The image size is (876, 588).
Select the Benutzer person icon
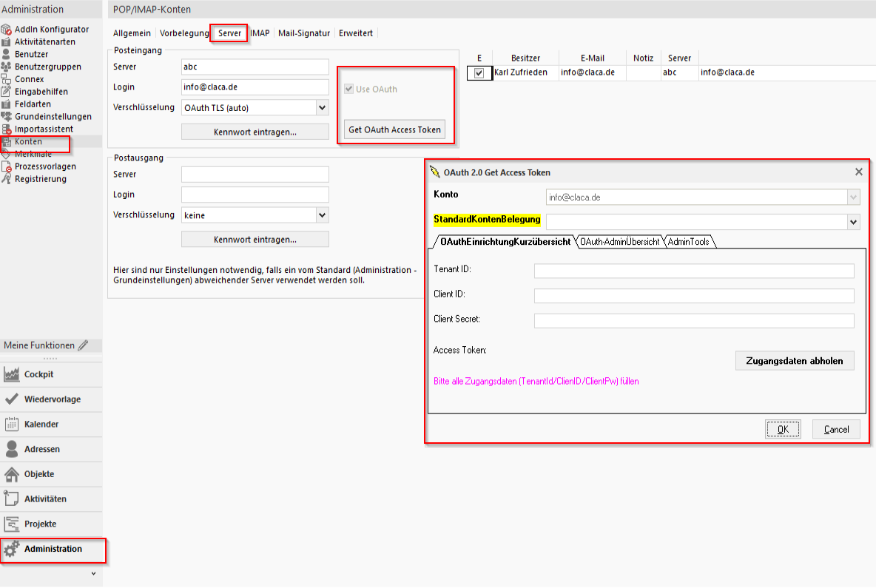coord(6,54)
